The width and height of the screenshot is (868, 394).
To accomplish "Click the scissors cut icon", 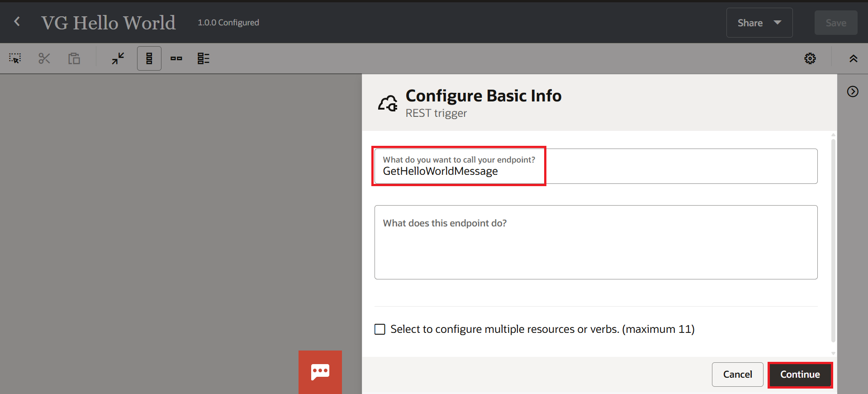I will 44,58.
